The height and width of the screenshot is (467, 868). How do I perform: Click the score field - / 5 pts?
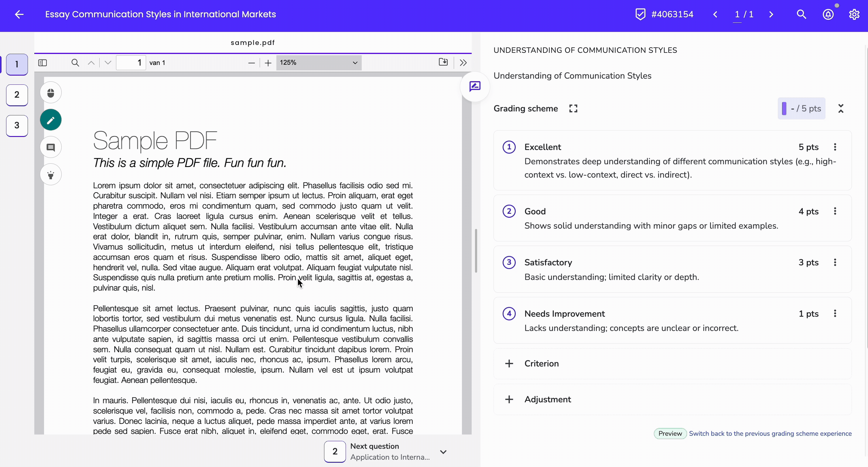801,108
